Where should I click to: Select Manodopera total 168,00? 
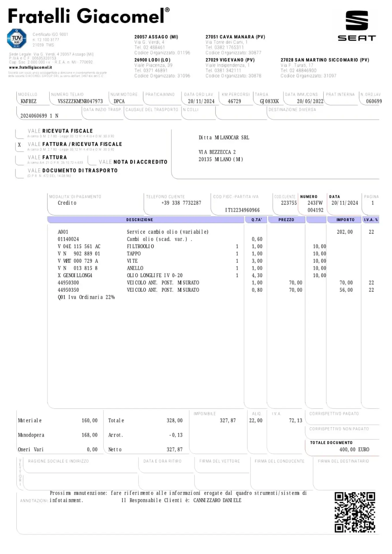tap(89, 435)
